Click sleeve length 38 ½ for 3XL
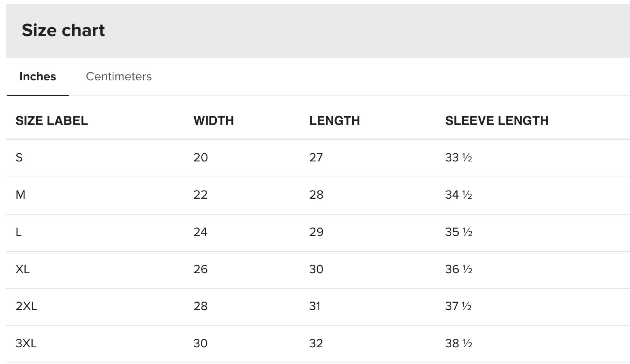This screenshot has height=364, width=630. click(459, 343)
